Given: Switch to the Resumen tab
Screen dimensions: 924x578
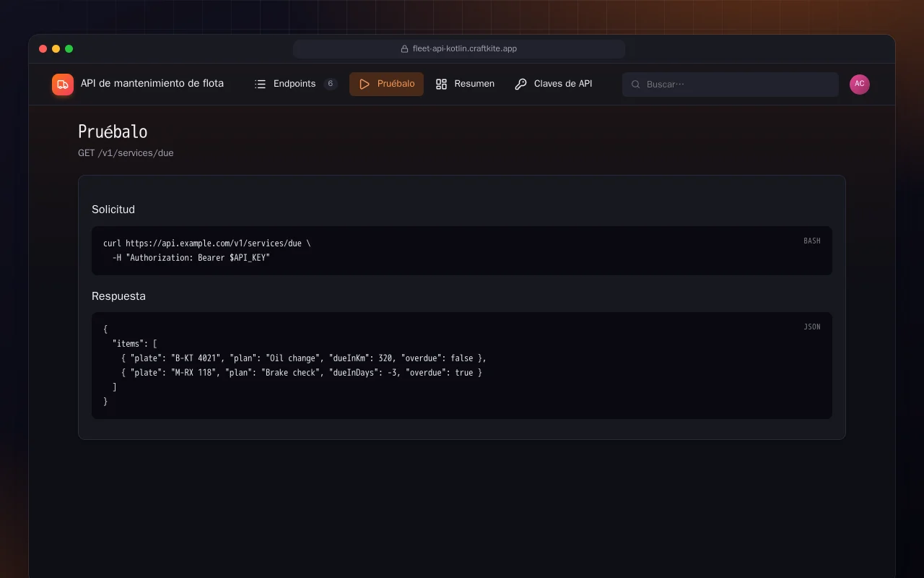Looking at the screenshot, I should pyautogui.click(x=466, y=84).
